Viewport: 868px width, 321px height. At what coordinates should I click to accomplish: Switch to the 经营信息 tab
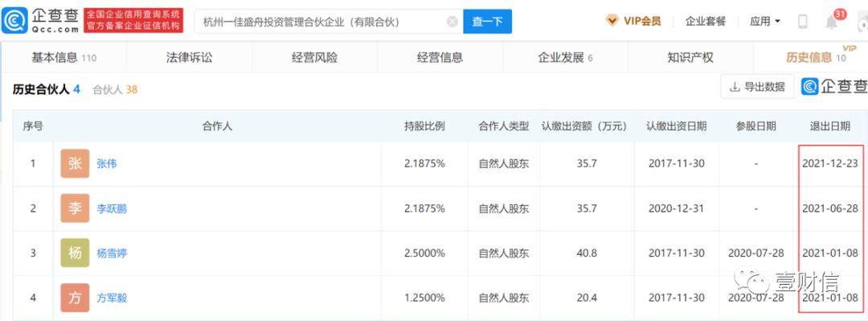point(440,57)
